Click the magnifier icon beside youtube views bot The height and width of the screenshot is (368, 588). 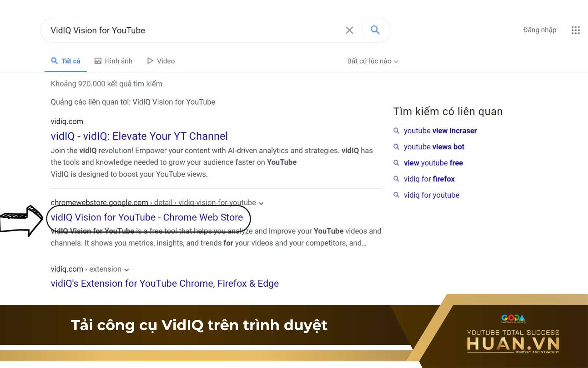tap(396, 147)
